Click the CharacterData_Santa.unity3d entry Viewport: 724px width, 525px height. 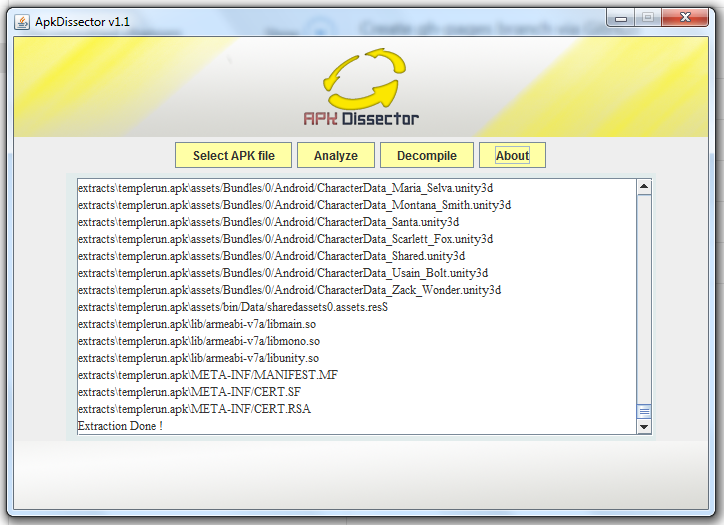(x=268, y=222)
